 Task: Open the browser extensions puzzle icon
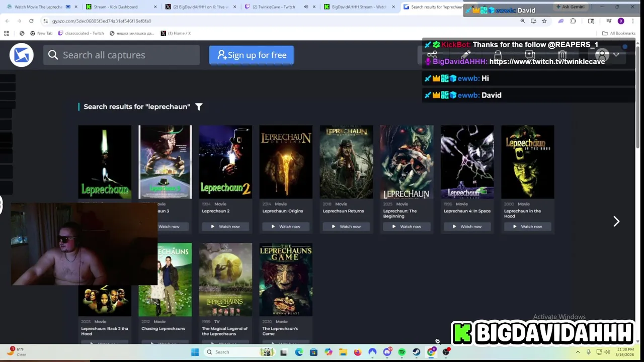coord(573,21)
